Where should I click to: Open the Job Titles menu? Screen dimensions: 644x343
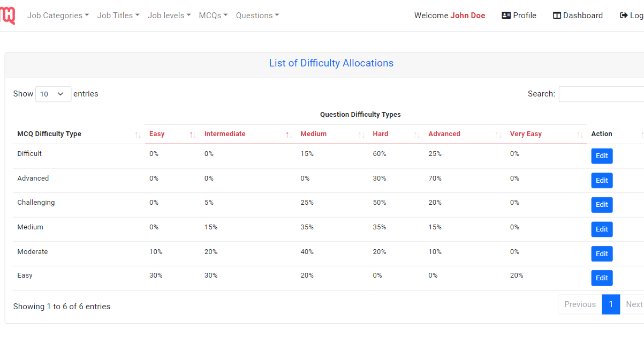click(x=118, y=15)
